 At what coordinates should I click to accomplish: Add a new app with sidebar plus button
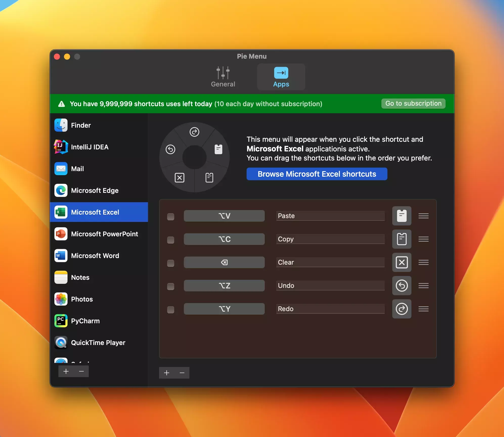66,371
